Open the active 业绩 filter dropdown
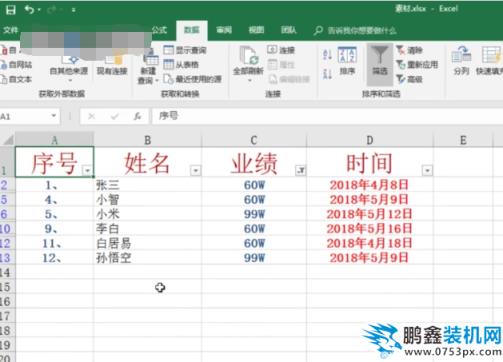The width and height of the screenshot is (503, 362). 301,171
